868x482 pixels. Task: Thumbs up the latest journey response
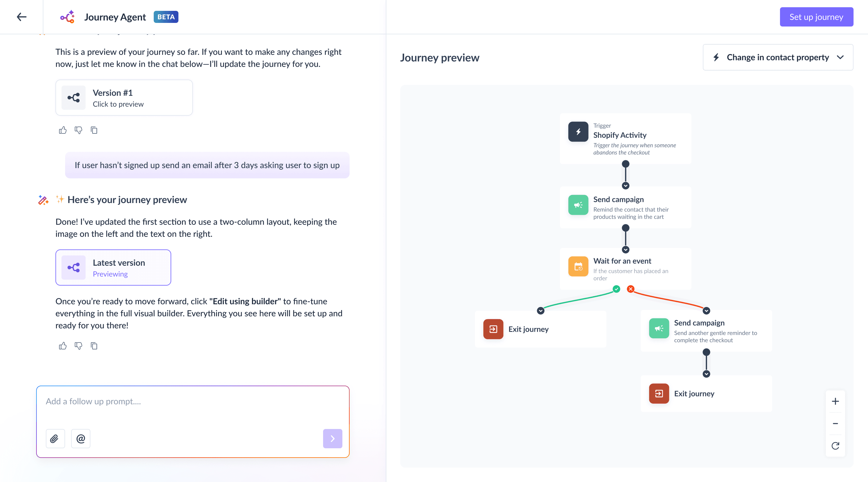(x=63, y=346)
